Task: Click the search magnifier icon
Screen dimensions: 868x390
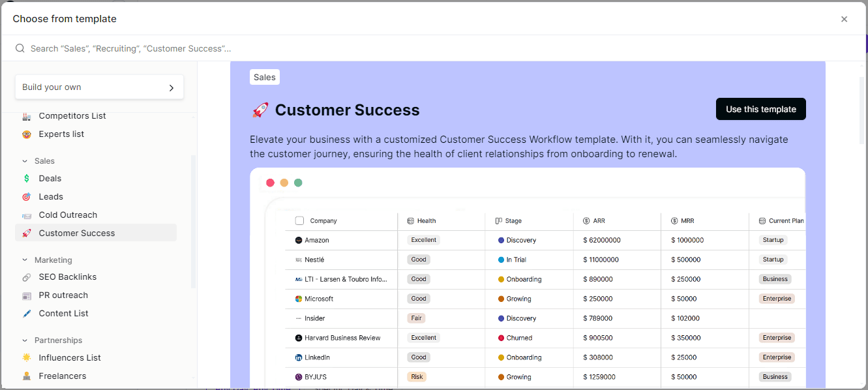Action: point(20,48)
